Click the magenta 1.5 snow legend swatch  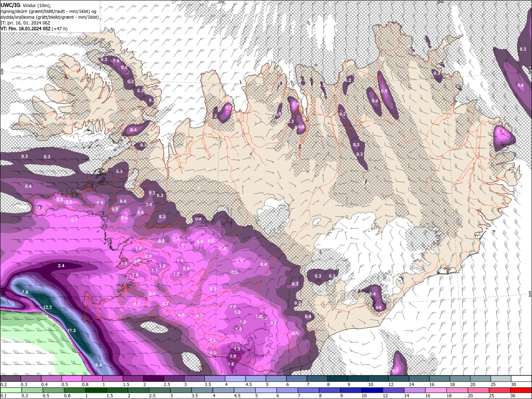tap(133, 378)
